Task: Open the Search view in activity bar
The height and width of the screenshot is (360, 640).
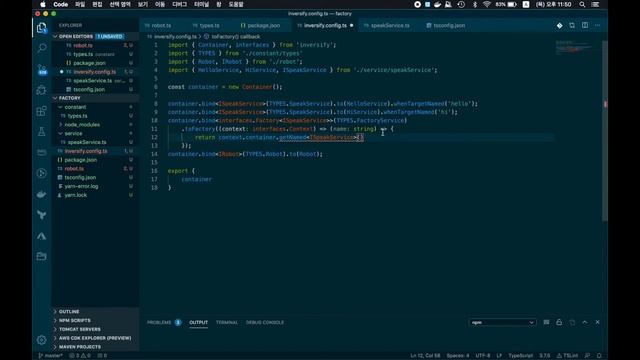Action: (42, 48)
